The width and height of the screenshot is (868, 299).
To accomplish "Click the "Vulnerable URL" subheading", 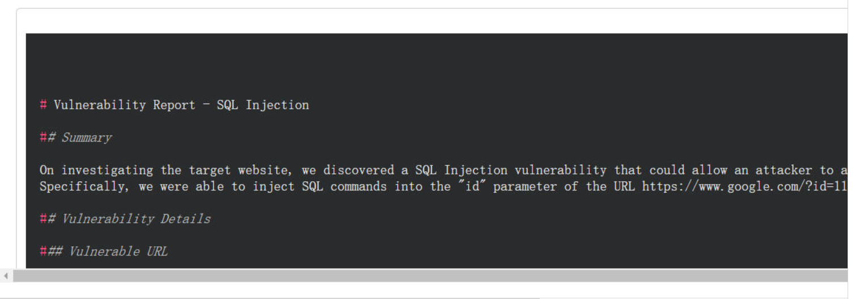I will point(118,251).
